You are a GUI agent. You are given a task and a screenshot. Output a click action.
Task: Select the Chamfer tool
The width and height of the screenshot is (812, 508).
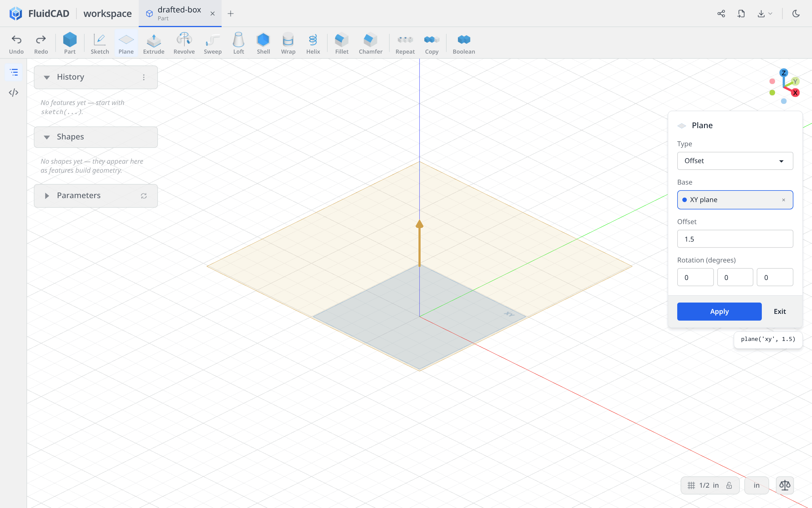click(370, 43)
